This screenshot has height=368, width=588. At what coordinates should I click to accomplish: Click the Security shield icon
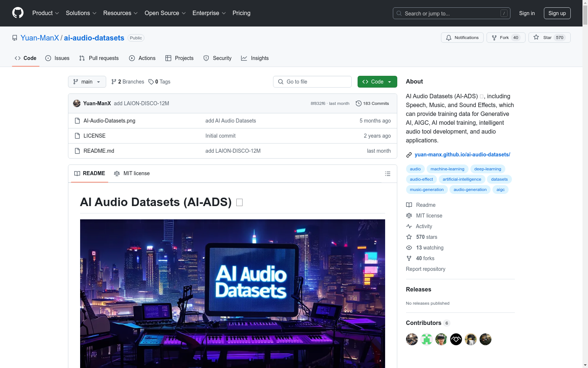(206, 58)
